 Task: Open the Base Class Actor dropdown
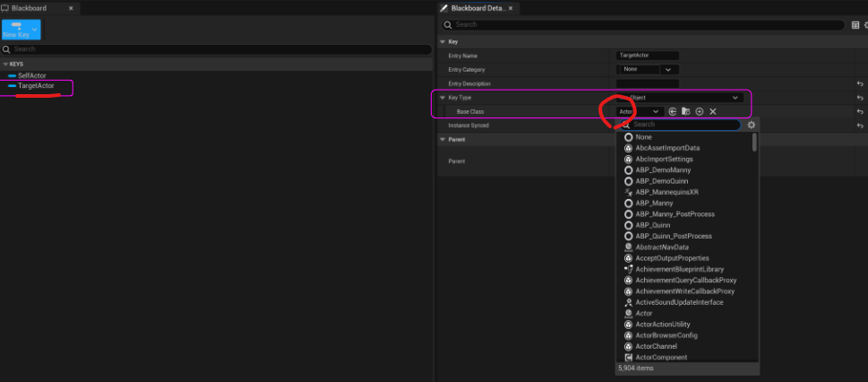point(640,111)
